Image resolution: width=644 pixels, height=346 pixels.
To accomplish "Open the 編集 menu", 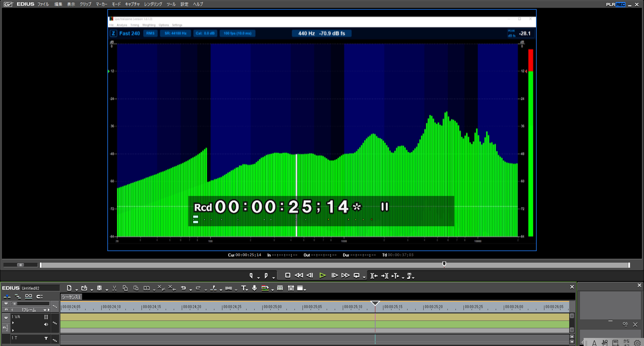I will [58, 4].
